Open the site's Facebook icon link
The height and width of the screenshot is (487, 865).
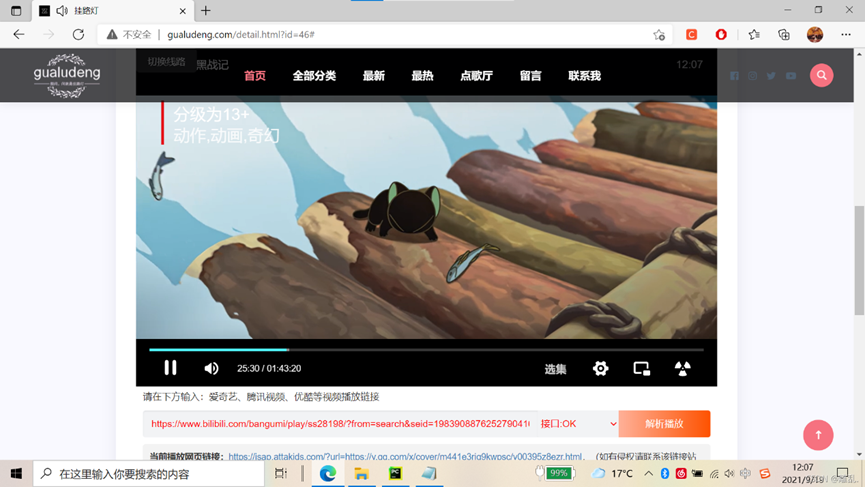[734, 76]
